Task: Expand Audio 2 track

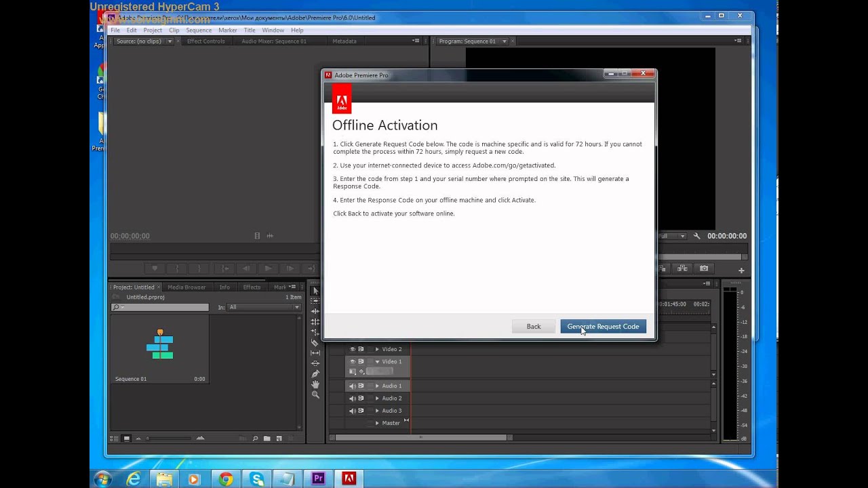Action: (x=377, y=398)
